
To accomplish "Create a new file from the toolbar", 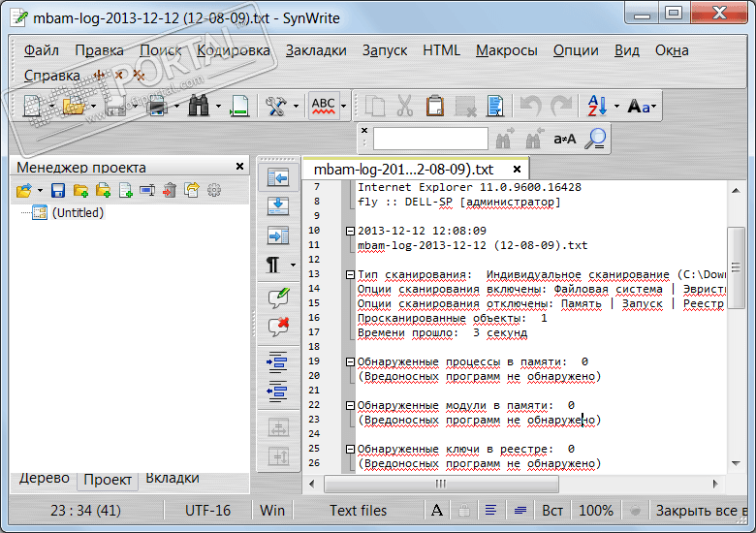I will click(32, 106).
